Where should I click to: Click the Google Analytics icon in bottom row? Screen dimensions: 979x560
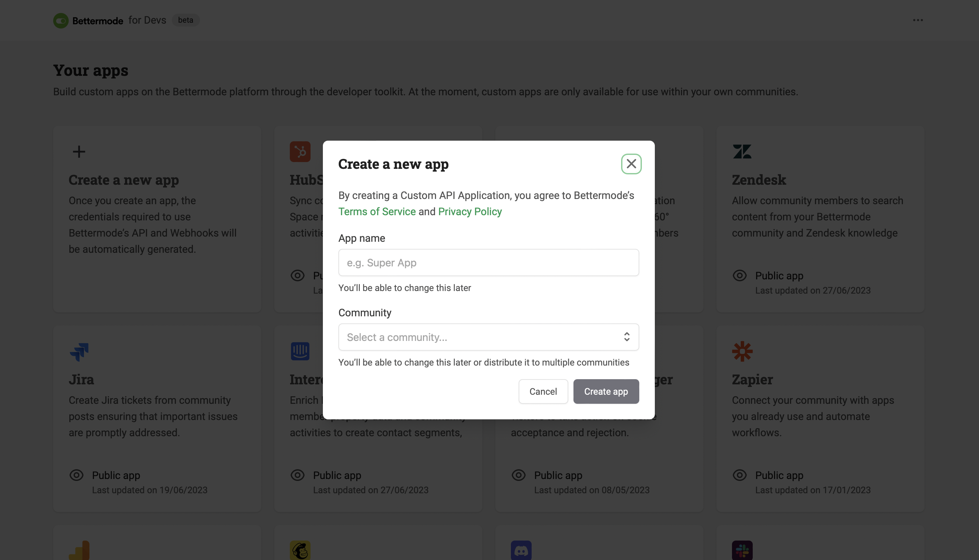(79, 551)
